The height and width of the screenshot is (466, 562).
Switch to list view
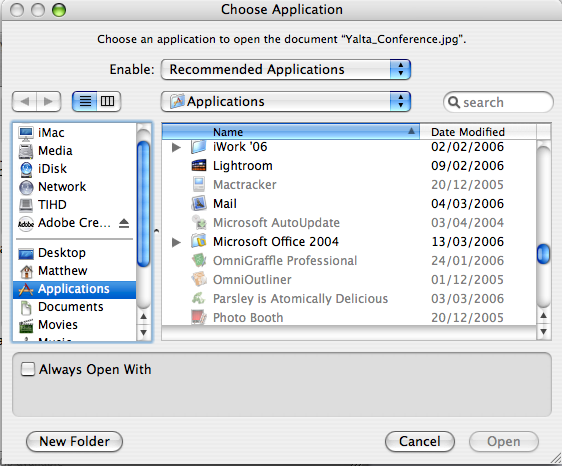85,101
